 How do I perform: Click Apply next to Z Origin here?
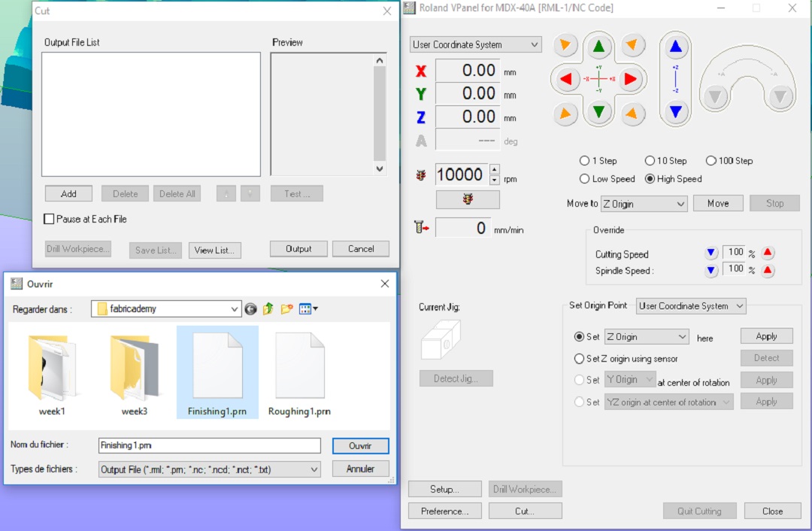tap(766, 336)
